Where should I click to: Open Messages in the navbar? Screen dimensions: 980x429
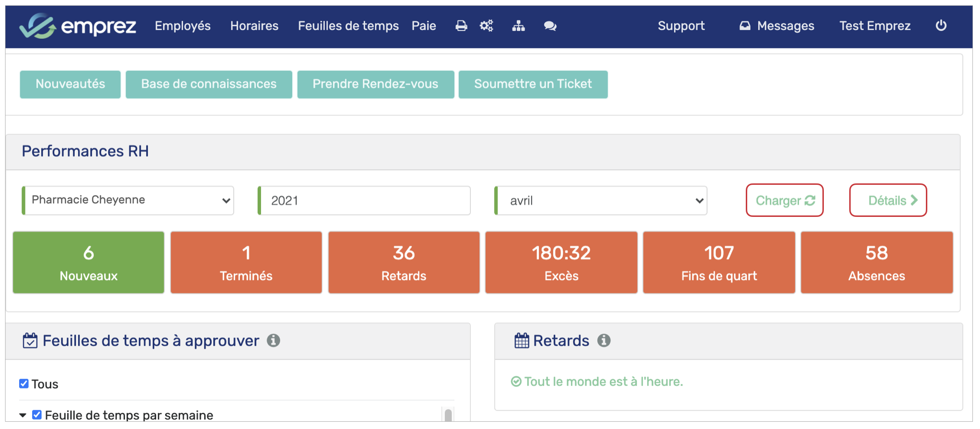(x=776, y=26)
